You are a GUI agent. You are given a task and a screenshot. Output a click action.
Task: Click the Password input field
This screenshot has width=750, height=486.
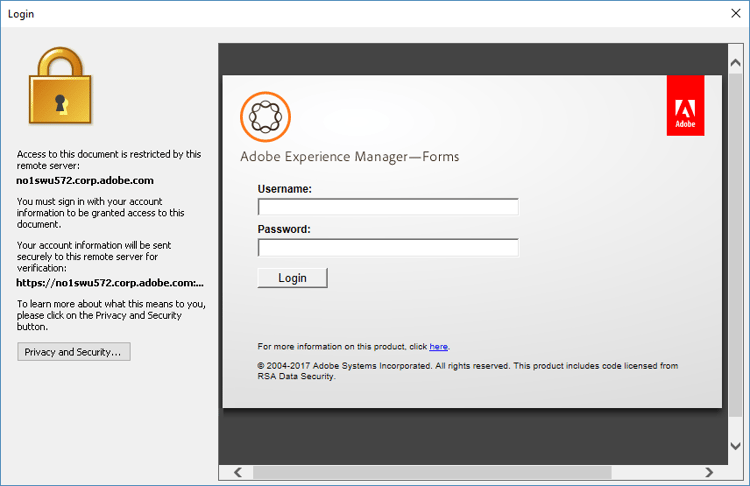388,247
